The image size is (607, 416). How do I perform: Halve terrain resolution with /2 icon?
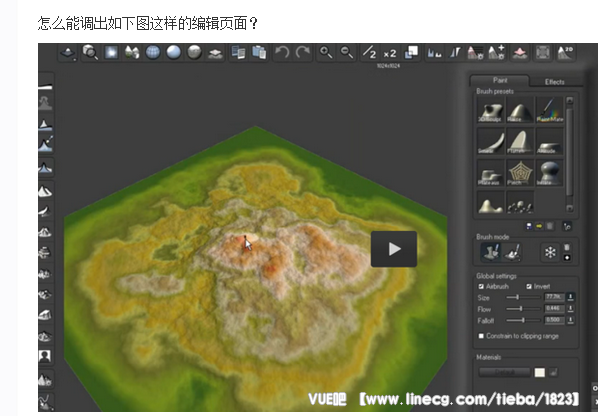coord(369,53)
